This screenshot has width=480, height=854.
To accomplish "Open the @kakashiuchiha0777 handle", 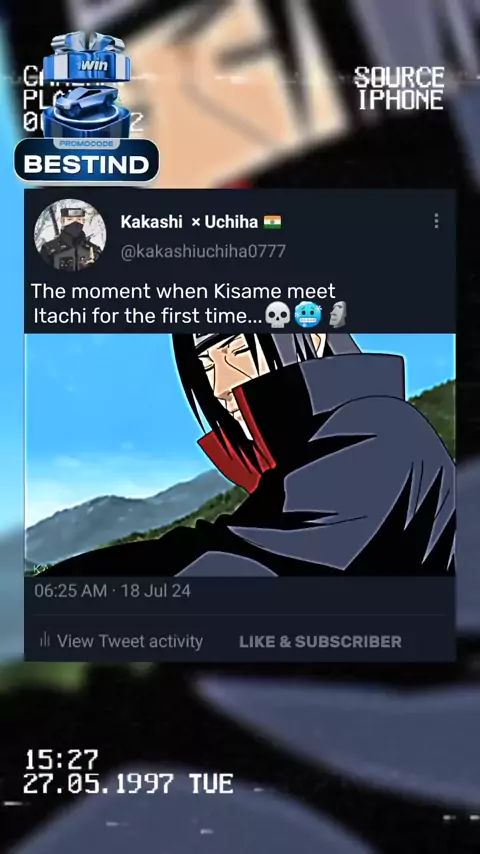I will [x=203, y=252].
